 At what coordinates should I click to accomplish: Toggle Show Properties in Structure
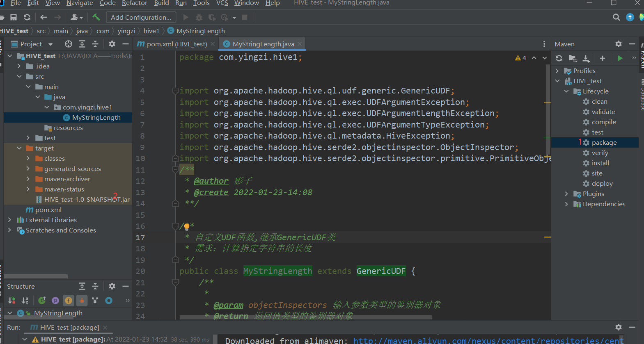[55, 301]
